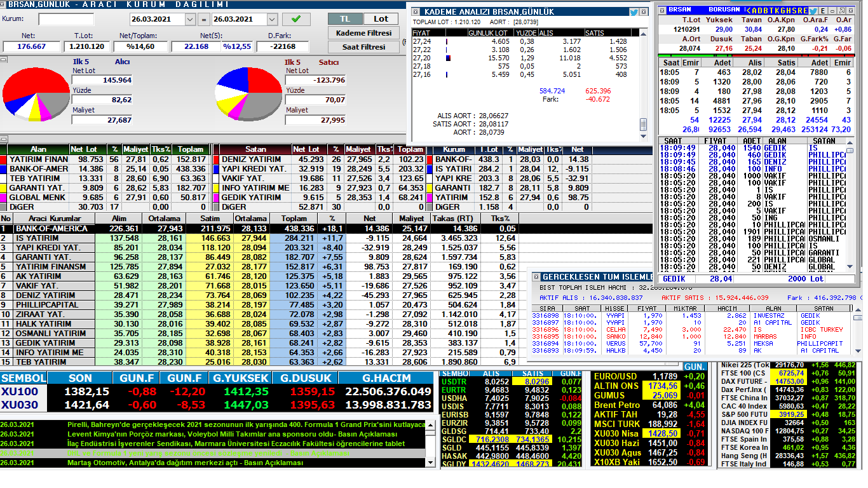The width and height of the screenshot is (868, 488).
Task: Switch display to TL
Action: tap(344, 19)
